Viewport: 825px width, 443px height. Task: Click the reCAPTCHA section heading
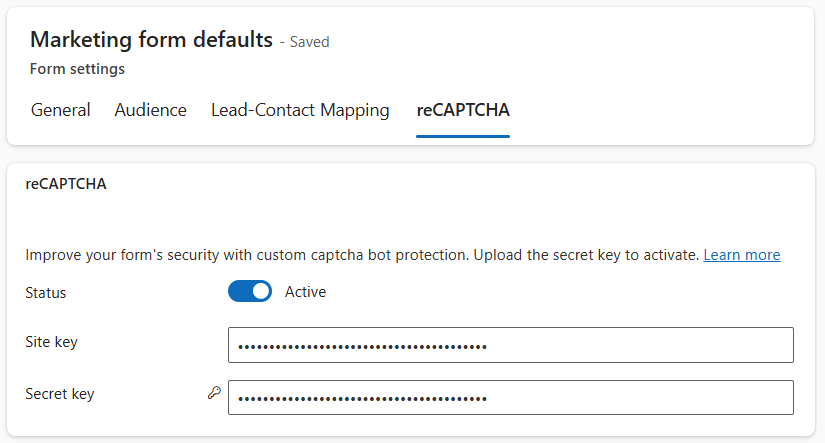(66, 184)
